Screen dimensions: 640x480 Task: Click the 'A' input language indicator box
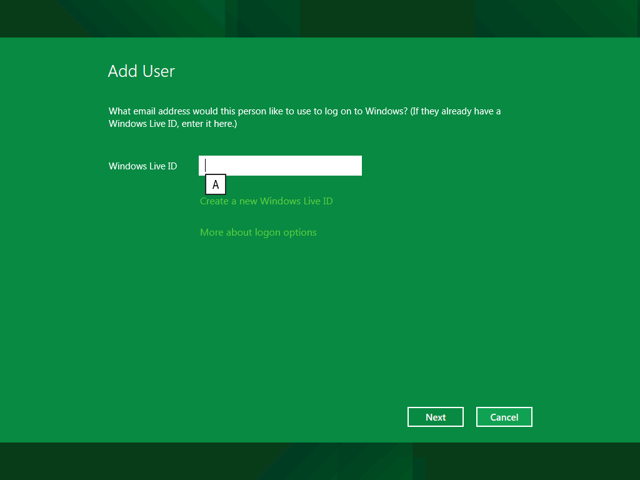(215, 184)
